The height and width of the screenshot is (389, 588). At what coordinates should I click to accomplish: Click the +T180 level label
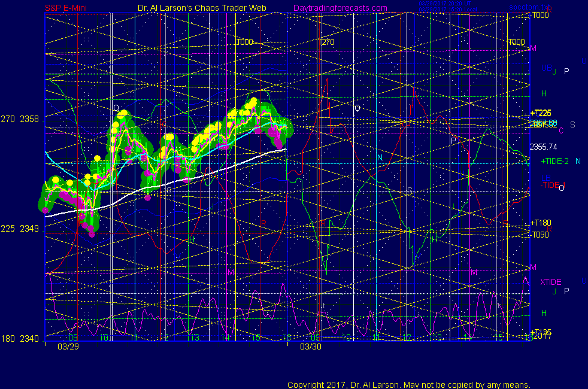coord(540,223)
